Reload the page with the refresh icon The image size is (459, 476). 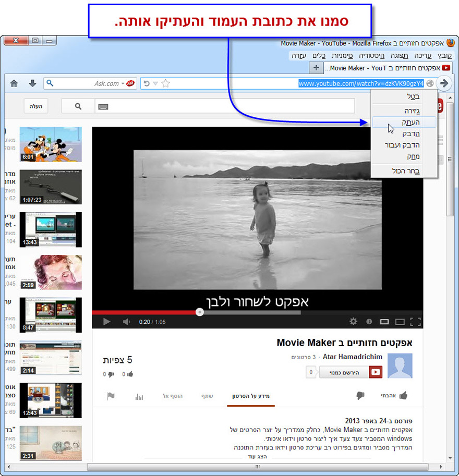coord(147,83)
